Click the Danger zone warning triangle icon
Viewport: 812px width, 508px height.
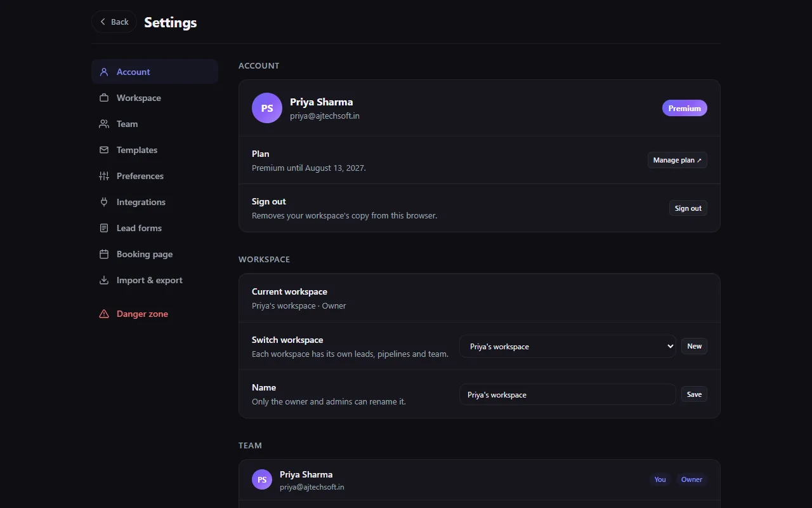[x=104, y=314]
